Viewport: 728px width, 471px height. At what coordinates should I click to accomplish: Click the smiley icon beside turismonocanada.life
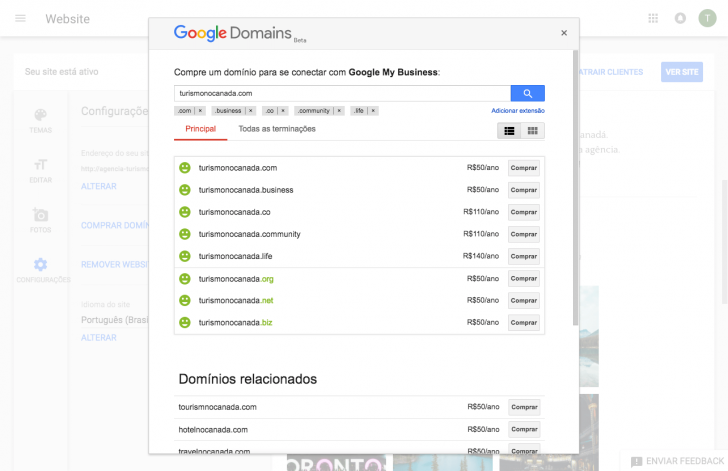pyautogui.click(x=185, y=256)
